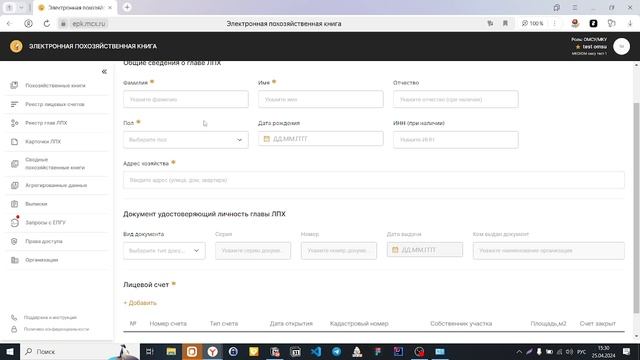640x360 pixels.
Task: Collapse the left sidebar with double-chevron icon
Action: (x=104, y=71)
